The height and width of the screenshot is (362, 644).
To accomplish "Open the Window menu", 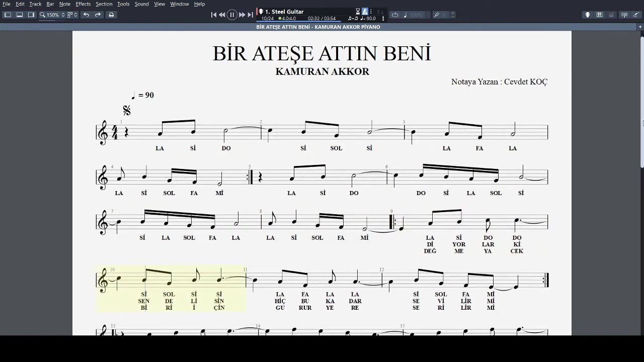I will (x=180, y=4).
